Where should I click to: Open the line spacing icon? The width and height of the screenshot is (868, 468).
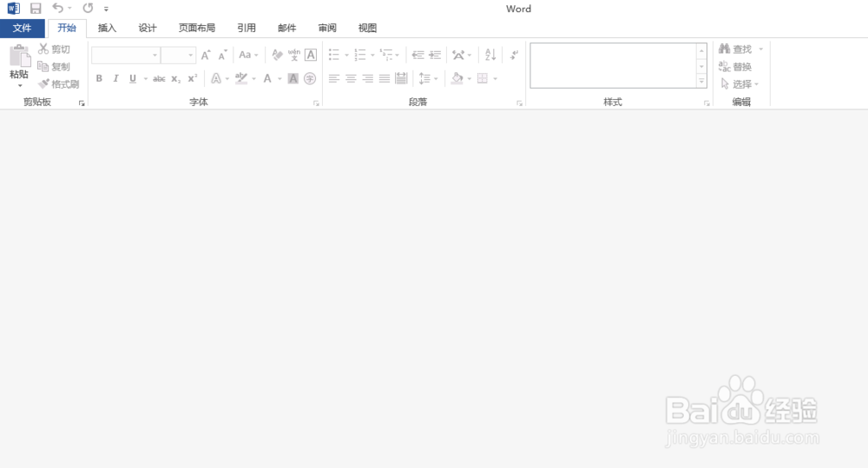(424, 79)
